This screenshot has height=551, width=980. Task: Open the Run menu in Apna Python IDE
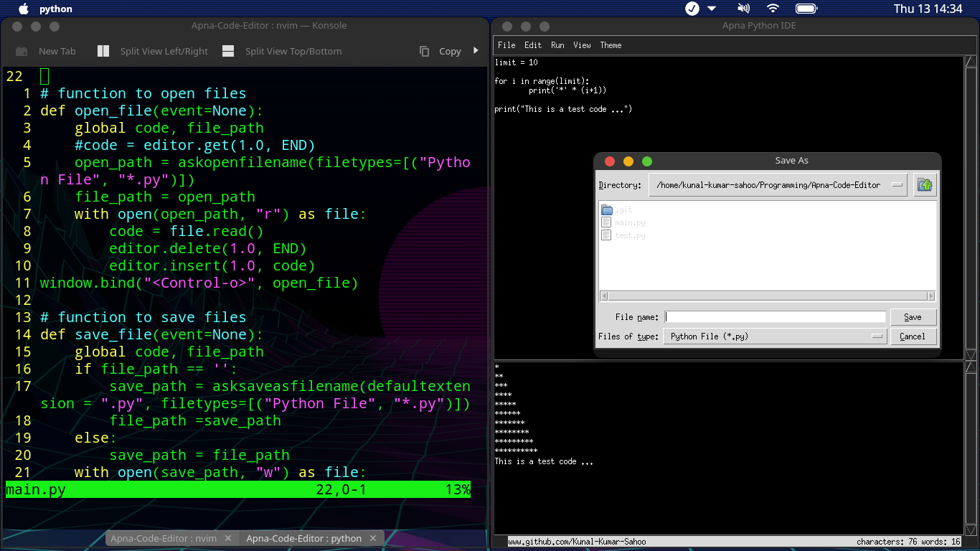pos(557,45)
